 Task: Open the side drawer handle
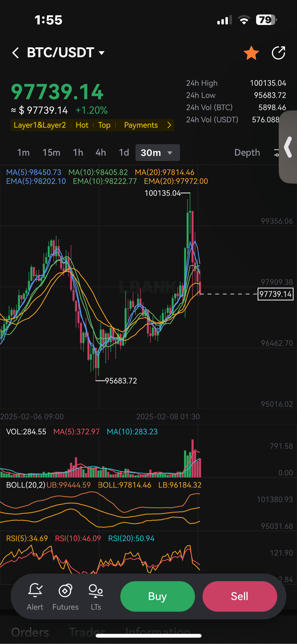(288, 147)
